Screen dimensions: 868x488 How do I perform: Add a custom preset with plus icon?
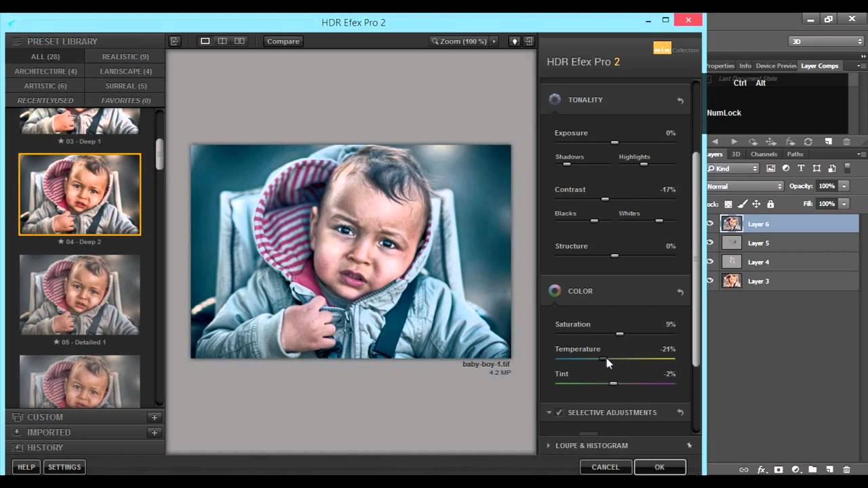point(155,418)
